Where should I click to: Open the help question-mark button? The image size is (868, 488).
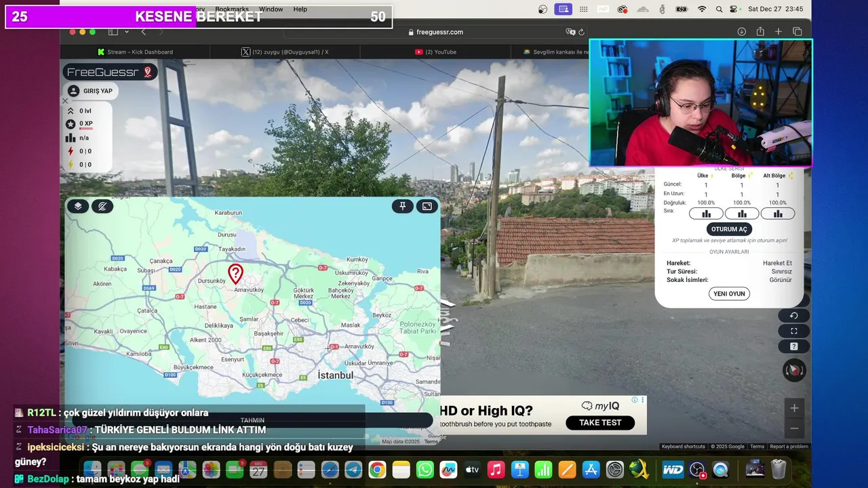coord(793,346)
